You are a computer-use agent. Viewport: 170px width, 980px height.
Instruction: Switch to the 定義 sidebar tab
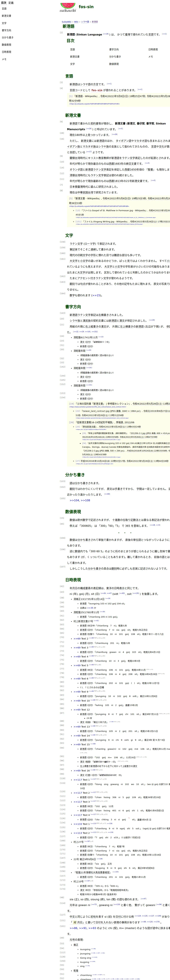point(11,3)
